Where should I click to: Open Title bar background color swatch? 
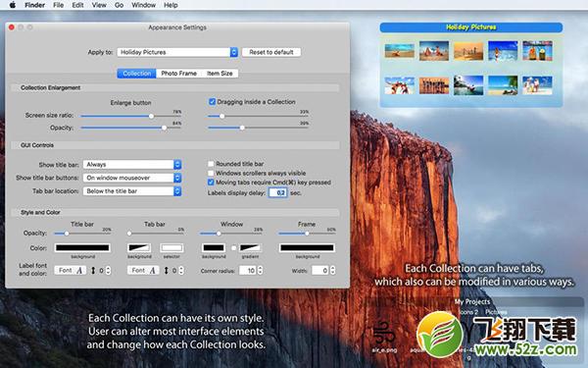pyautogui.click(x=82, y=248)
